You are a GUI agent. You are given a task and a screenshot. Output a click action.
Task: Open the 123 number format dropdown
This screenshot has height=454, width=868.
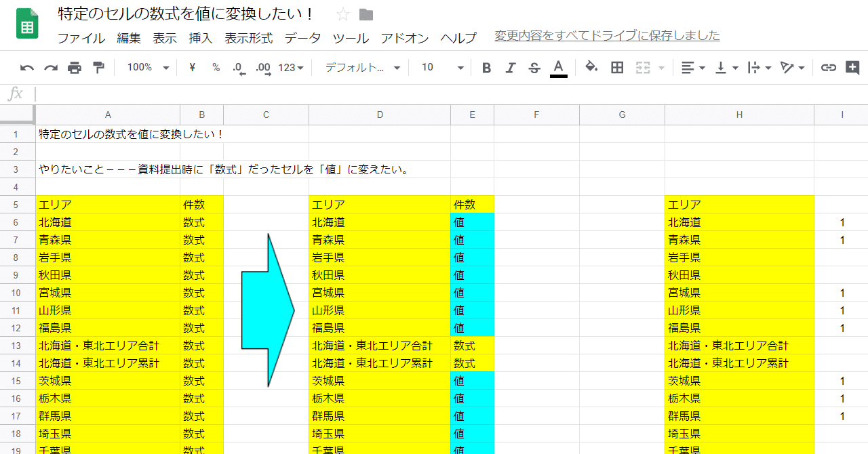[291, 67]
